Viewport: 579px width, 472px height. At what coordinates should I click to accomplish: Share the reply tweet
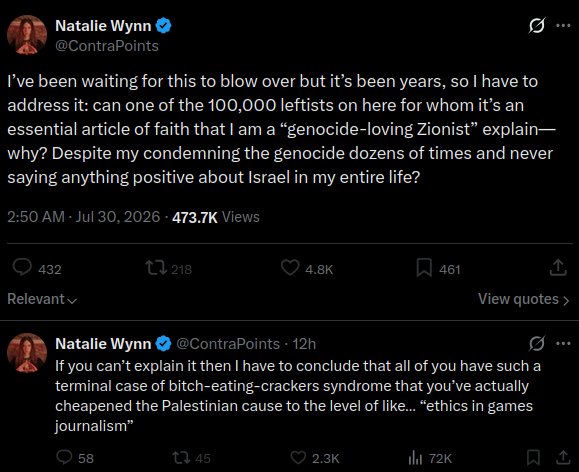point(563,458)
